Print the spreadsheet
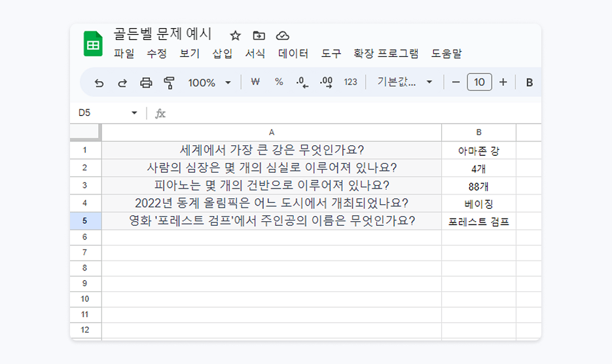Screen dimensions: 612x364 (146, 82)
